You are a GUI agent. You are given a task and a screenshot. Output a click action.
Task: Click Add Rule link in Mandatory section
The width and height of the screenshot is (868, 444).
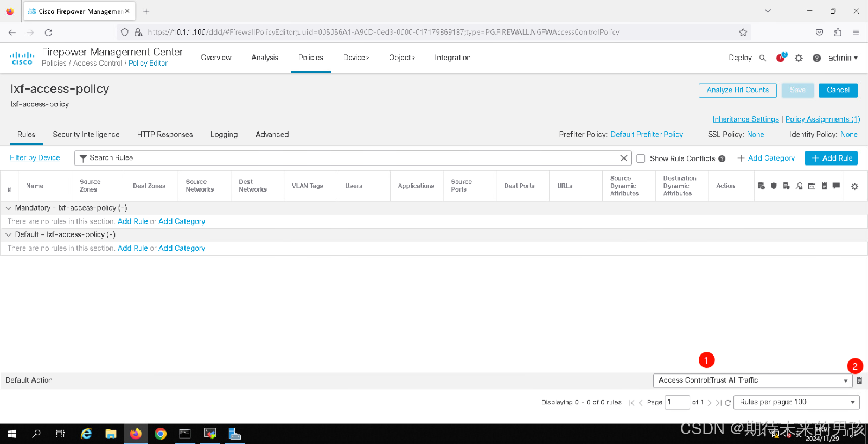(x=132, y=221)
